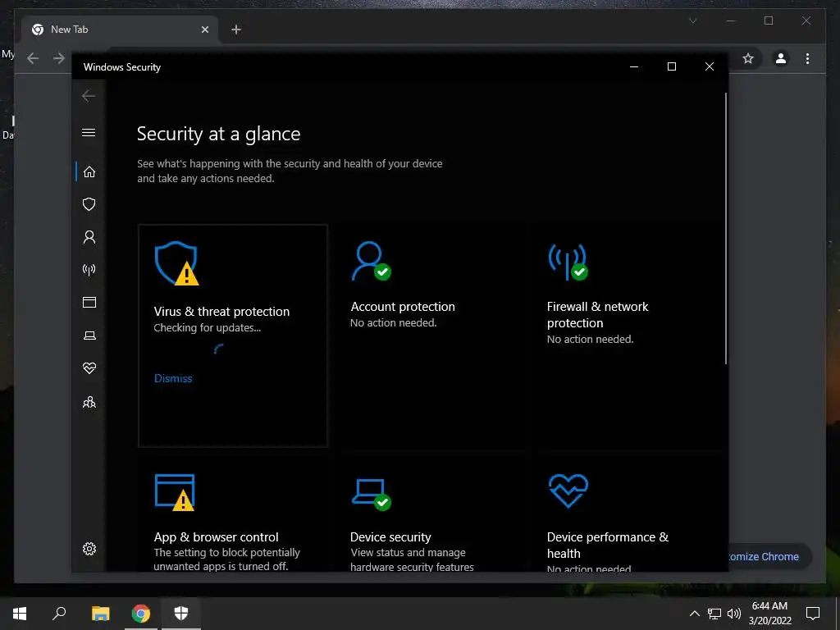Expand Chrome's tab search chevron
This screenshot has height=630, width=840.
[692, 21]
